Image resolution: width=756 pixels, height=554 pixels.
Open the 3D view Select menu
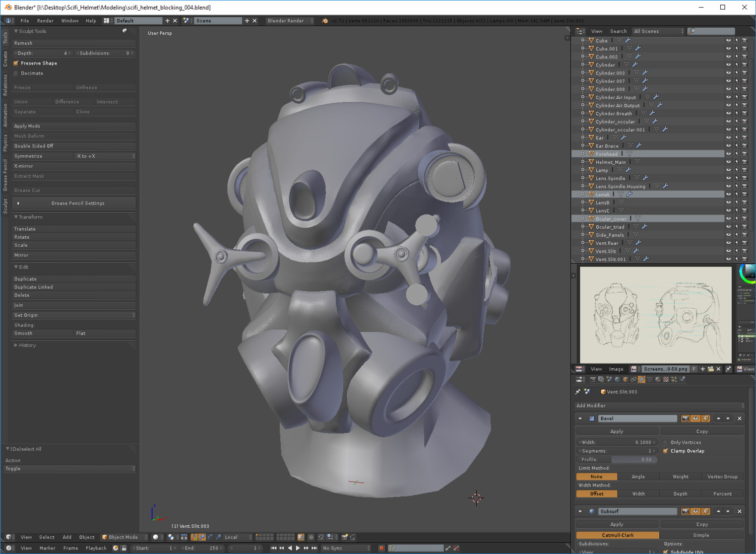pyautogui.click(x=47, y=537)
